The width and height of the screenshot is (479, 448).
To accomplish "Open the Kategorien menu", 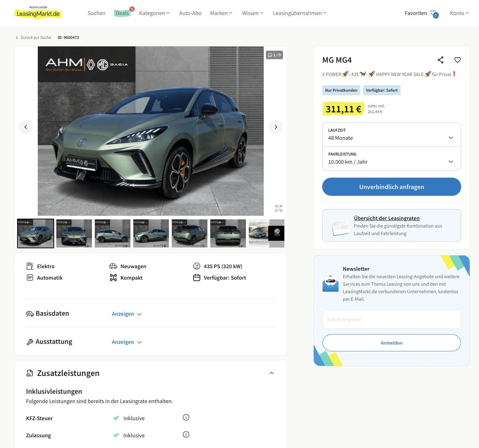I will pyautogui.click(x=154, y=13).
